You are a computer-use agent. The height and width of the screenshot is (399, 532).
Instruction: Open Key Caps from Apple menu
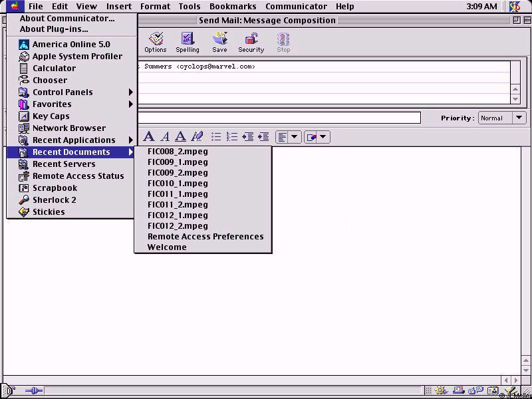click(72, 116)
